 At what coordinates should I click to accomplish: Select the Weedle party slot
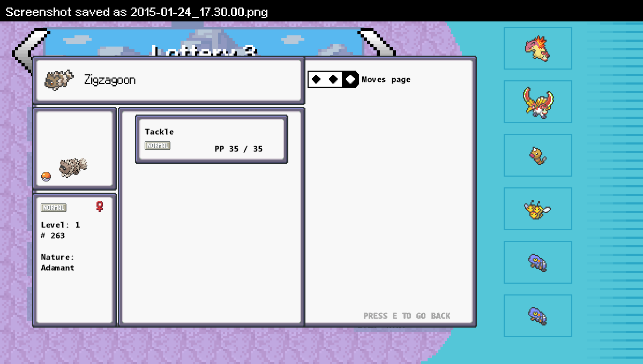(538, 155)
